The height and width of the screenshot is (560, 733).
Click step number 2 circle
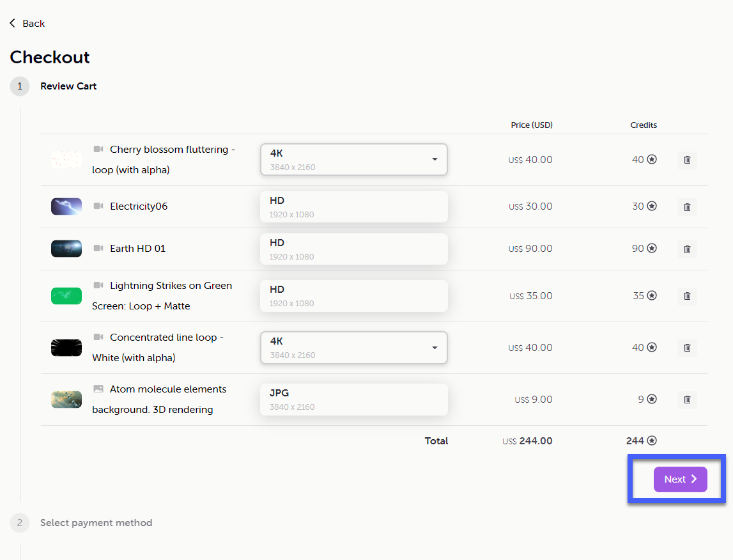point(20,523)
